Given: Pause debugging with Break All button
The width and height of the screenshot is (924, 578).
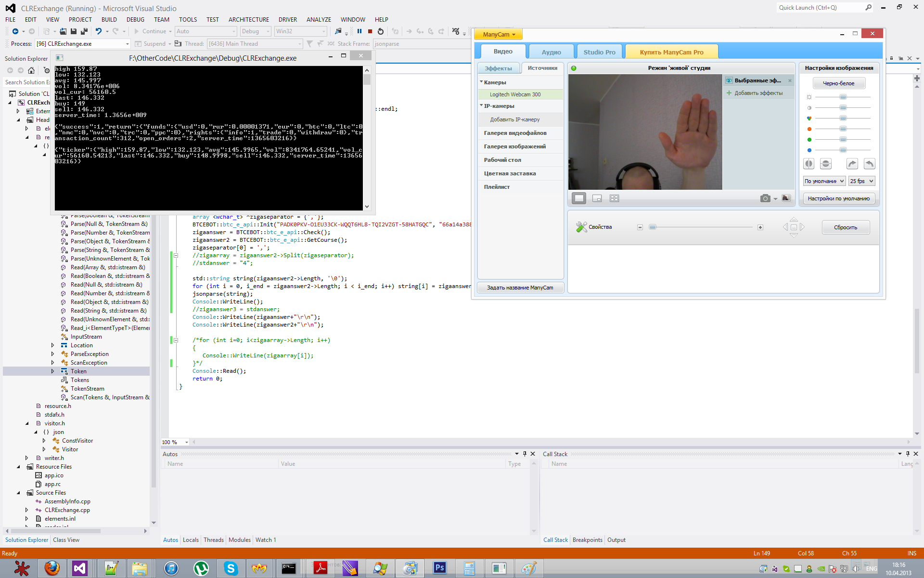Looking at the screenshot, I should click(x=359, y=31).
